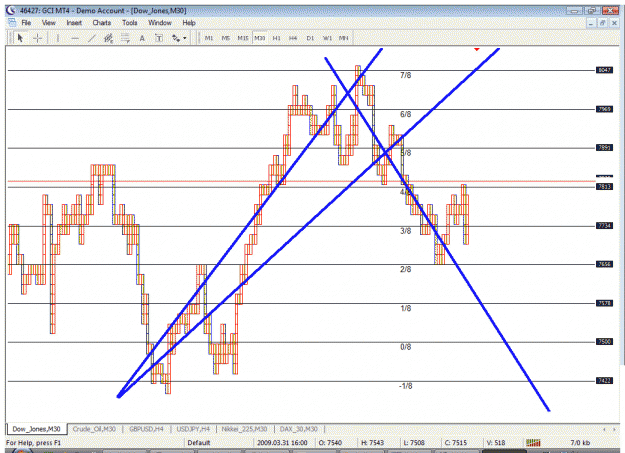Click the 3/8 Murrey level label
This screenshot has width=625, height=453.
[405, 231]
